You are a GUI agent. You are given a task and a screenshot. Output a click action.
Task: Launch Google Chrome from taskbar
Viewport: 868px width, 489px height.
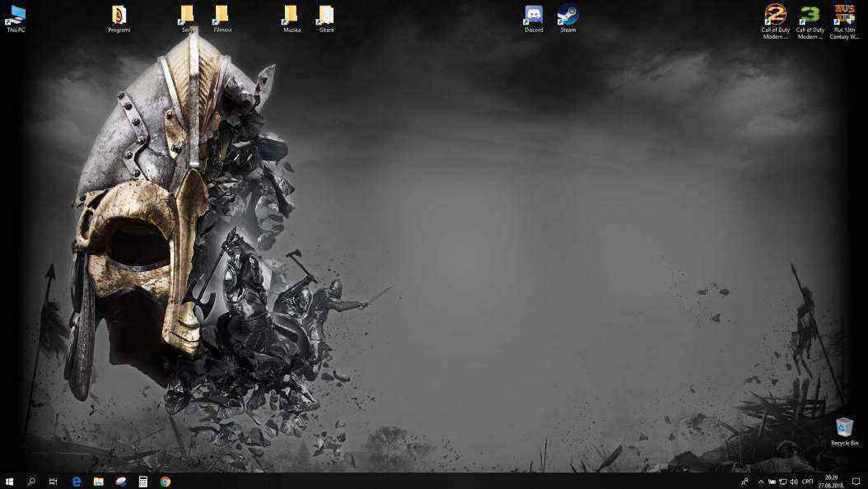click(165, 482)
